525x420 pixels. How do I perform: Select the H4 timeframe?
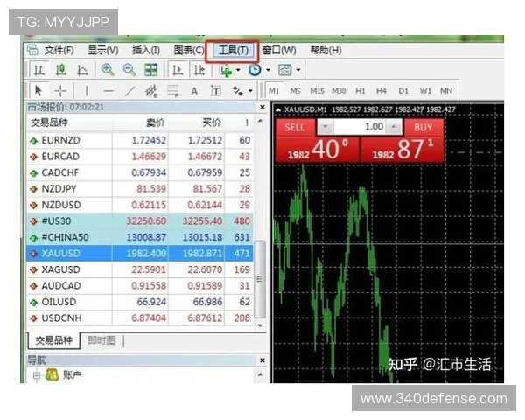coord(381,91)
